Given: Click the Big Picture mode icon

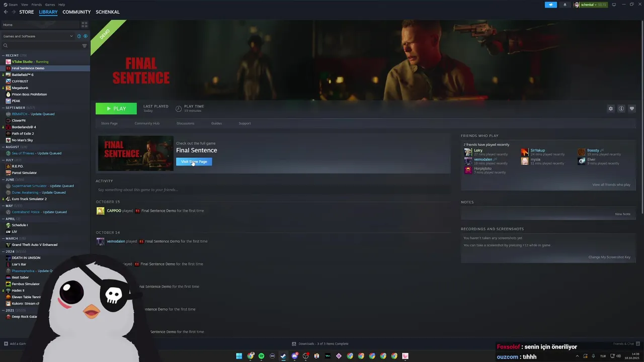Looking at the screenshot, I should (x=614, y=5).
